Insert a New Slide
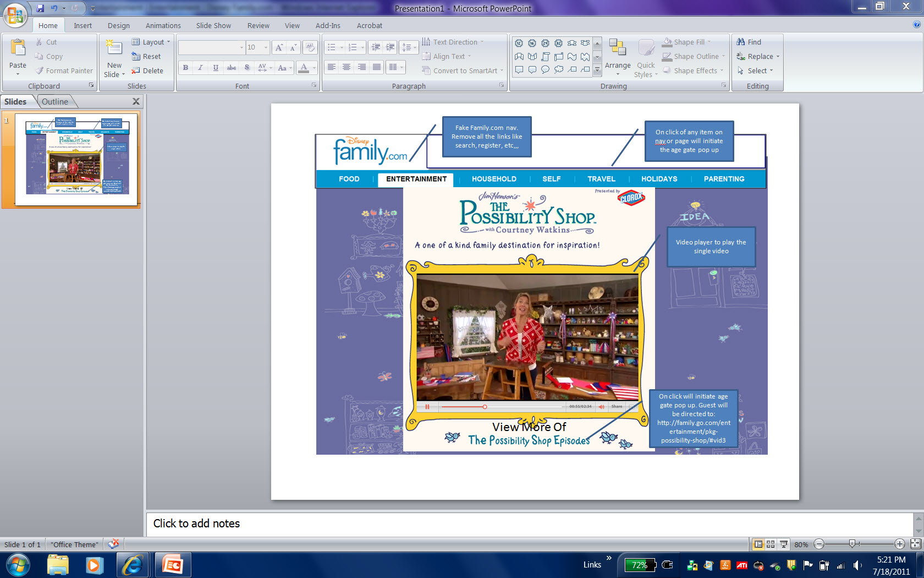This screenshot has height=578, width=924. point(114,58)
